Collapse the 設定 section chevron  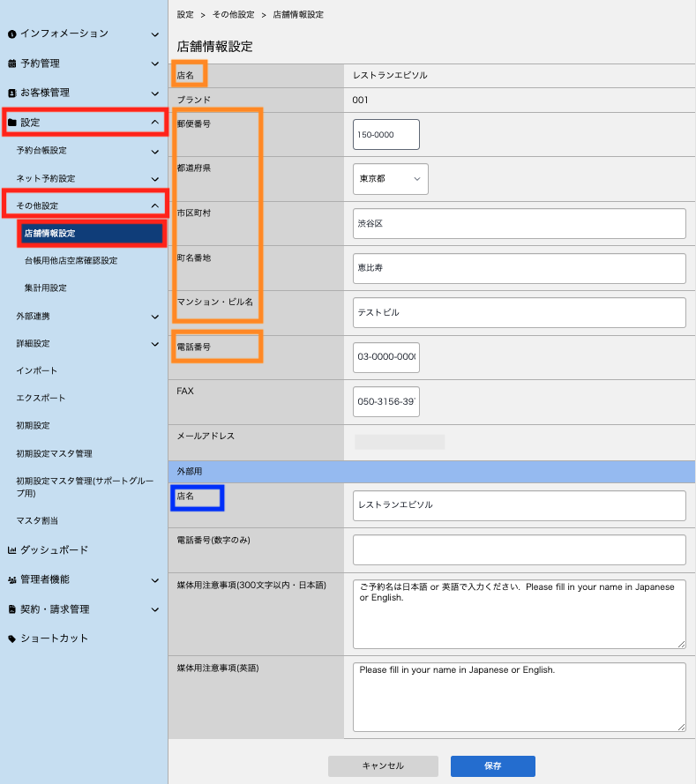pos(155,122)
